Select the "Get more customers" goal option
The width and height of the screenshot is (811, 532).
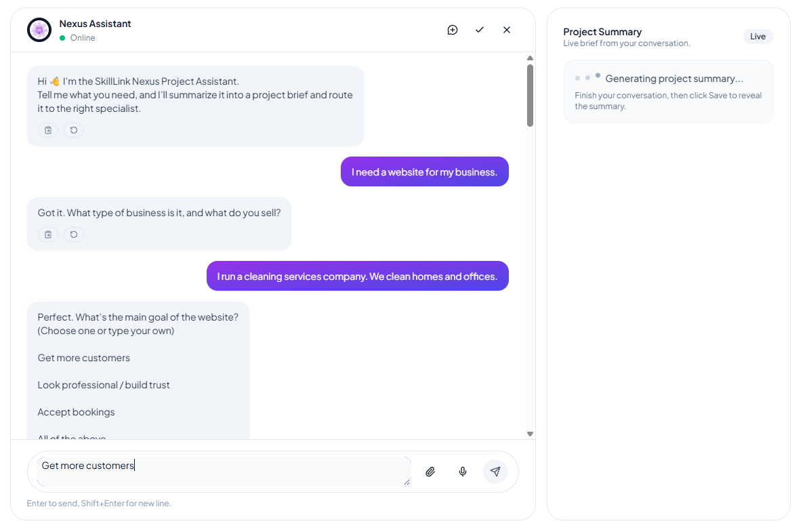pos(83,357)
